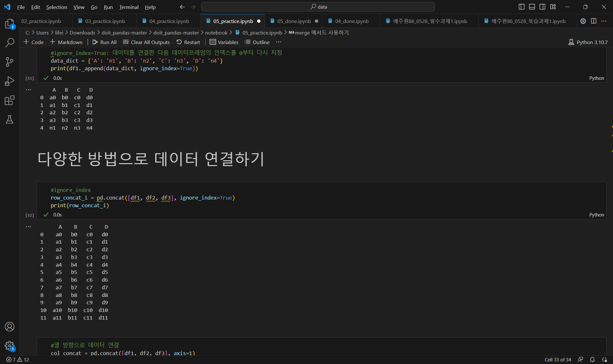Click the Run All button
This screenshot has height=364, width=613.
click(x=104, y=42)
